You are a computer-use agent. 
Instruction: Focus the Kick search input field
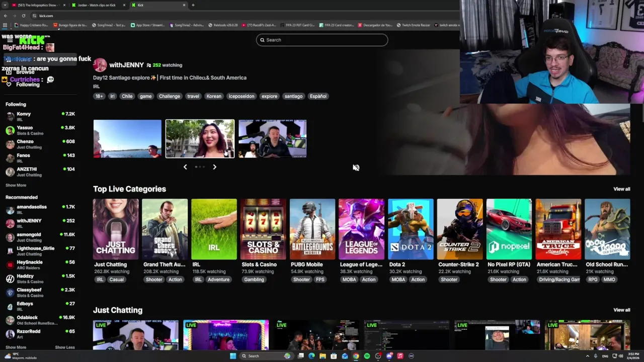(322, 40)
